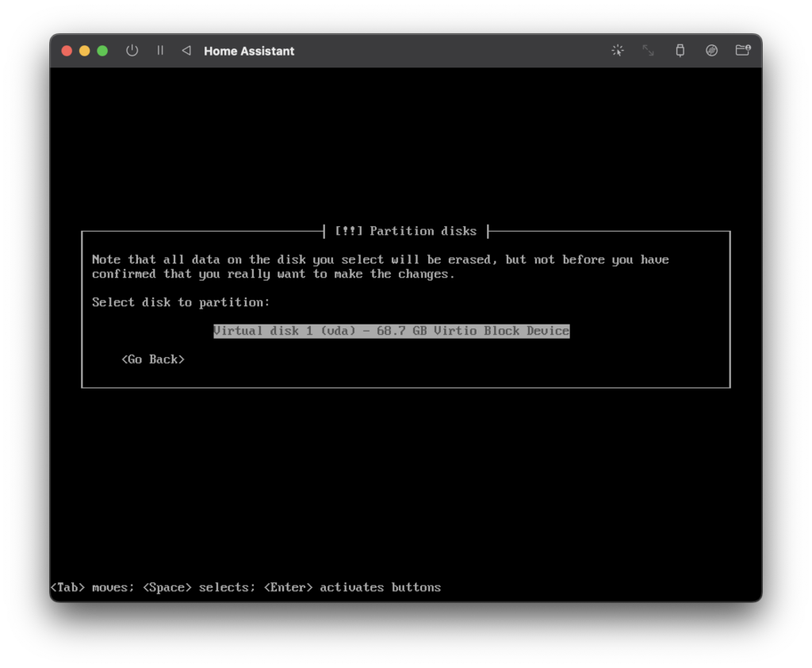Toggle the capture mouse cursor icon
Viewport: 812px width, 668px height.
click(617, 50)
